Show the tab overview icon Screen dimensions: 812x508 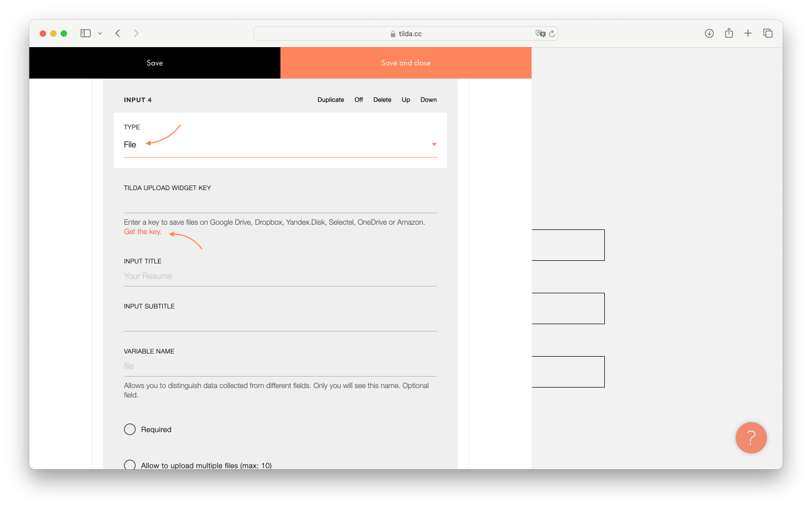(768, 33)
